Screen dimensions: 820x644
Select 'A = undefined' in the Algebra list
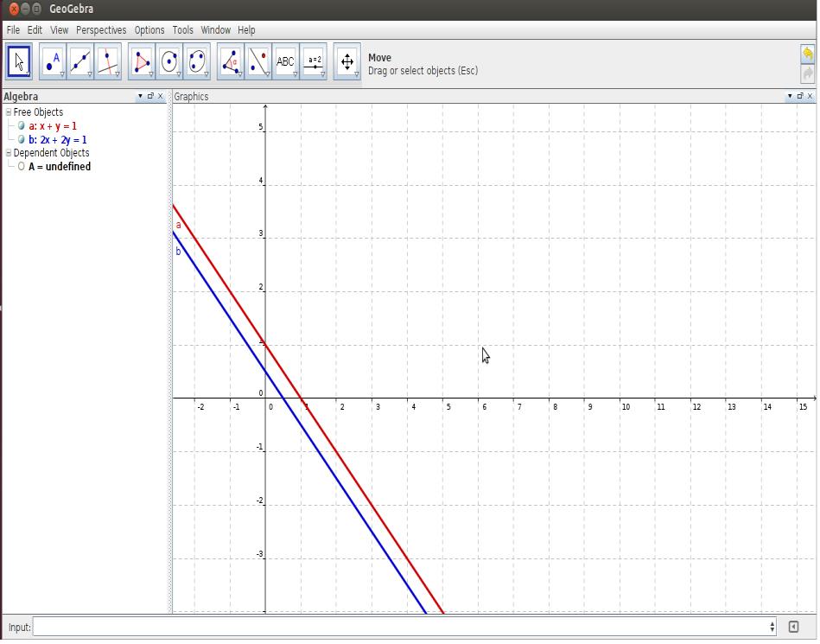tap(60, 167)
